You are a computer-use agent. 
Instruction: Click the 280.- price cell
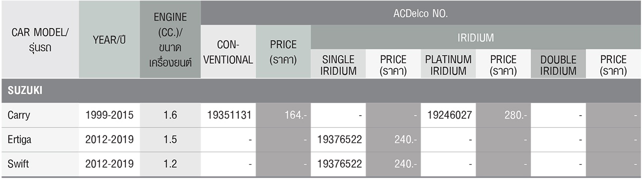503,115
